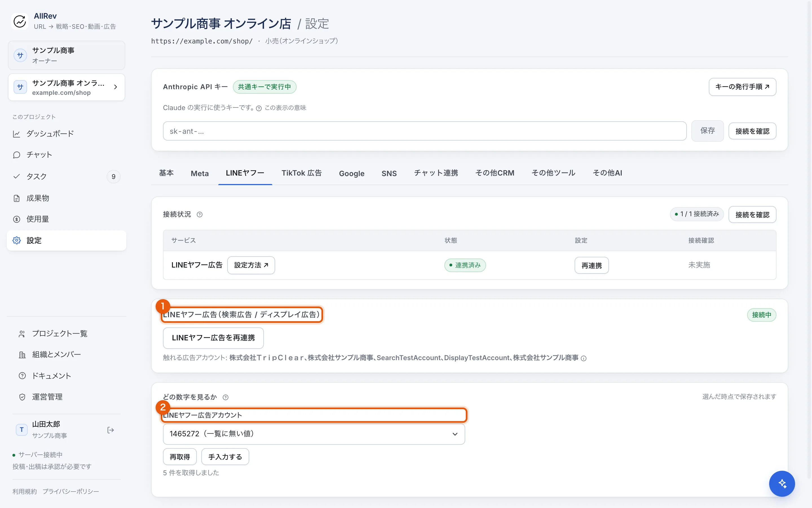Click the help icon next to 接続状況
Viewport: 812px width, 508px height.
(x=200, y=214)
